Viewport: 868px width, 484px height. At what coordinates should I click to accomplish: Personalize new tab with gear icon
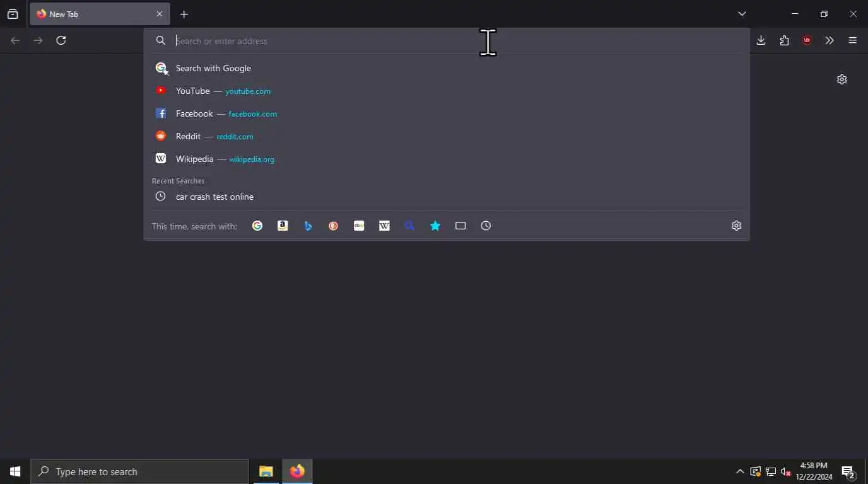click(842, 79)
